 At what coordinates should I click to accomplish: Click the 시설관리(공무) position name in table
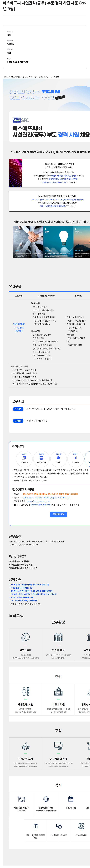click(19, 324)
